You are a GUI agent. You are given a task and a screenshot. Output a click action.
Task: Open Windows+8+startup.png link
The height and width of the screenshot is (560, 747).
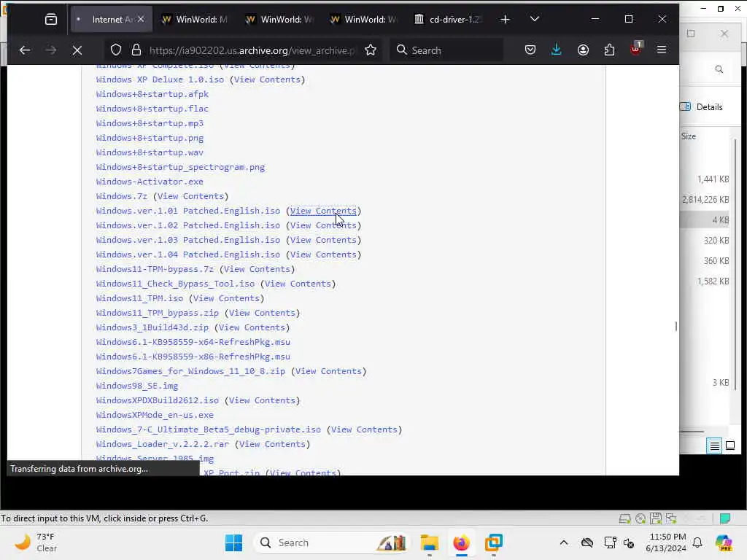tap(150, 138)
